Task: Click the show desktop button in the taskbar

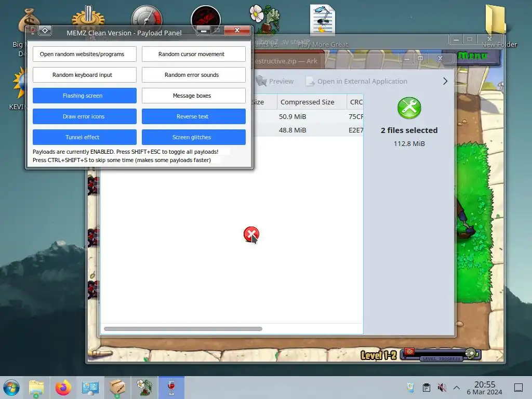Action: 518,388
